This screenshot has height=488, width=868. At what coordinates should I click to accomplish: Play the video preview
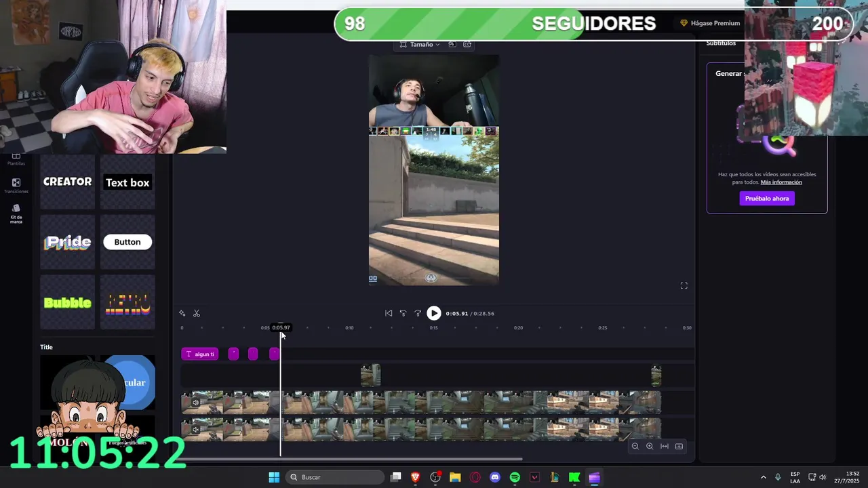(434, 313)
